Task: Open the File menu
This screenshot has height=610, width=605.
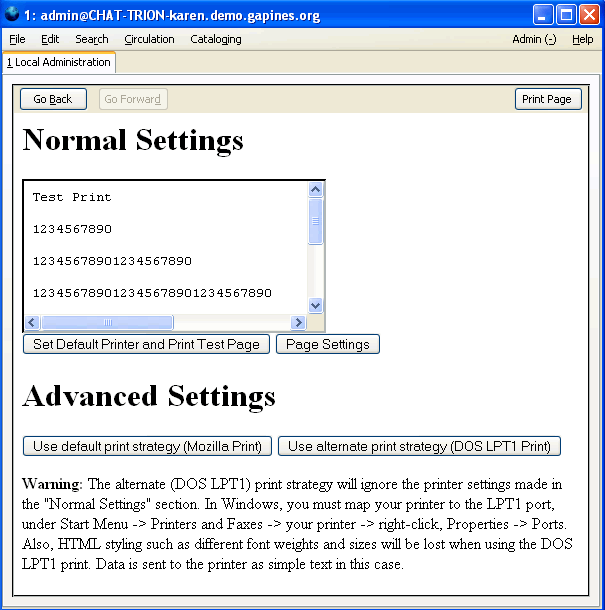Action: 17,39
